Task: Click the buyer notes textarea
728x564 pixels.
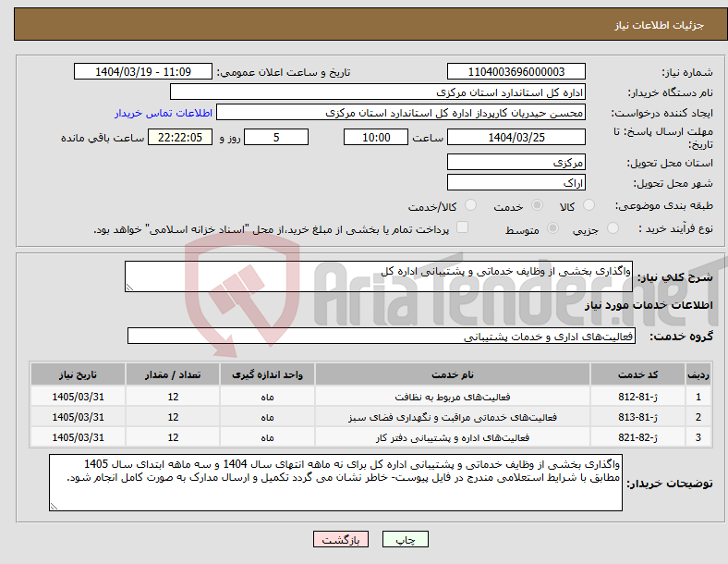Action: click(335, 483)
